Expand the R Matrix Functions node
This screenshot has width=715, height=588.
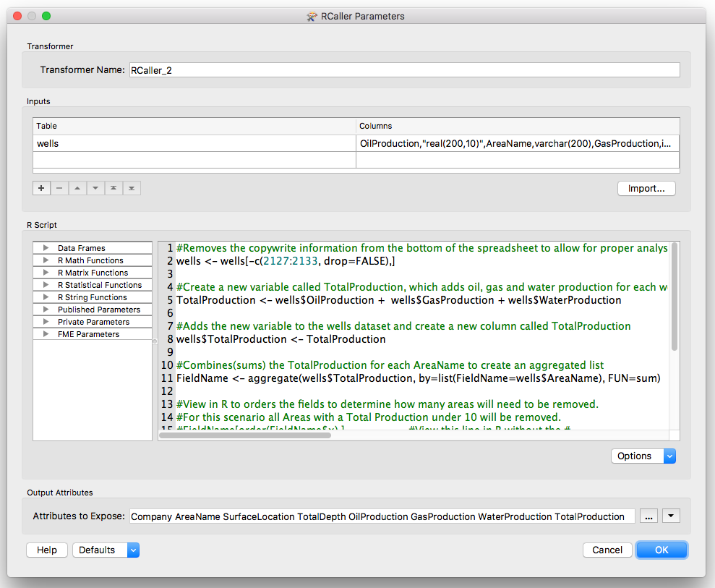coord(46,273)
